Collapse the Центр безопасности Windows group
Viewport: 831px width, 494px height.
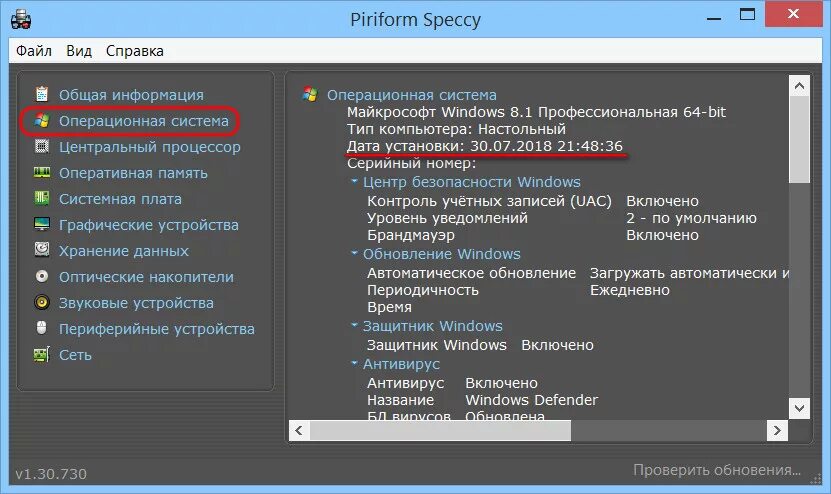355,181
